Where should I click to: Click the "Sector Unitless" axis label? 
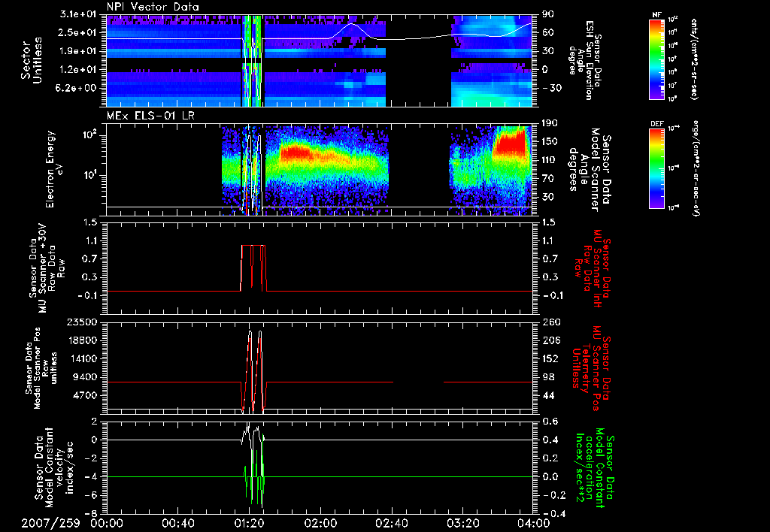pos(31,60)
